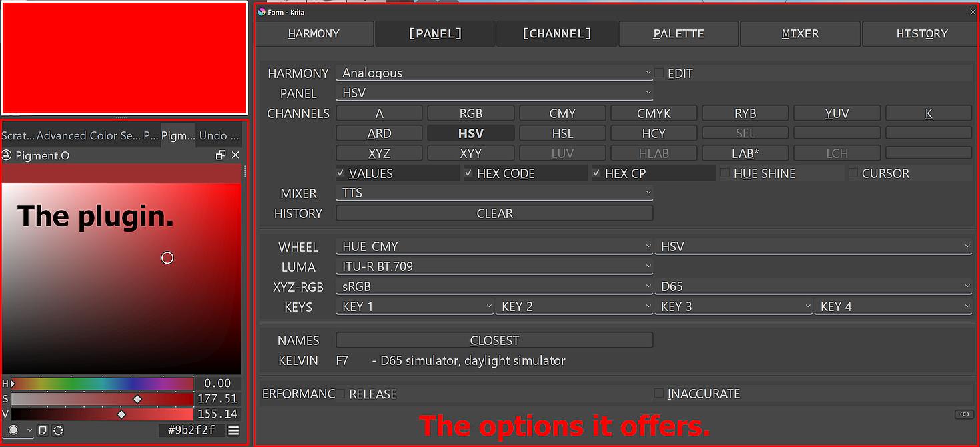
Task: Uncheck the VALUES checkbox
Action: pyautogui.click(x=341, y=173)
